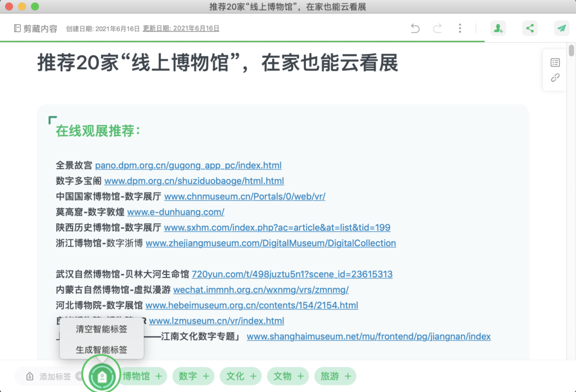The height and width of the screenshot is (392, 576).
Task: Click the 莫高窟-数字敦煌 text
Action: pyautogui.click(x=90, y=212)
